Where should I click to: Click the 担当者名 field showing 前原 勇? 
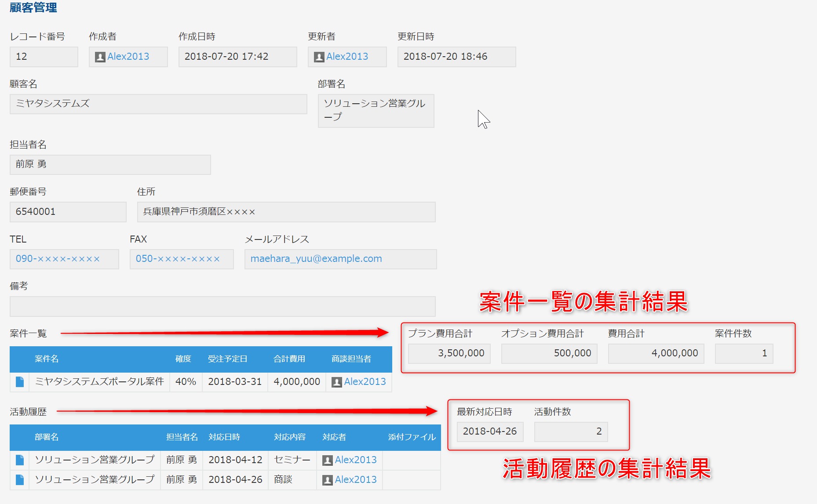point(109,164)
